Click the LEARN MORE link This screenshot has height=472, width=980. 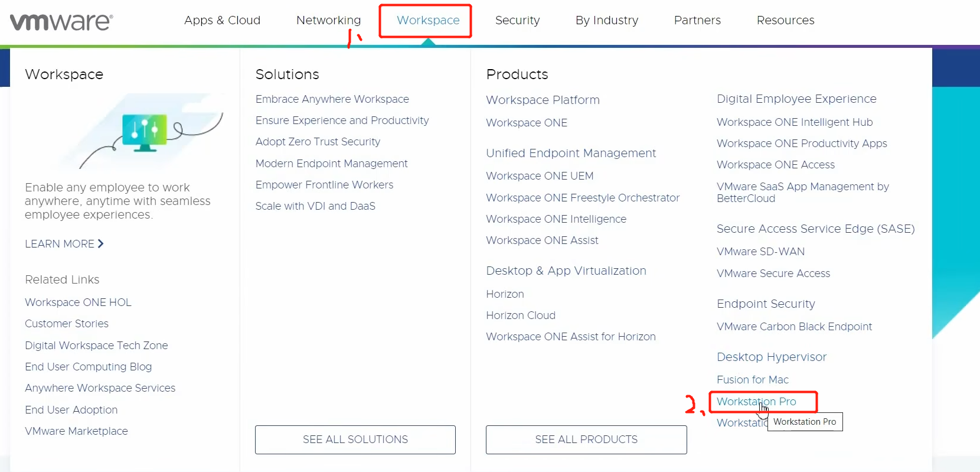(x=64, y=243)
